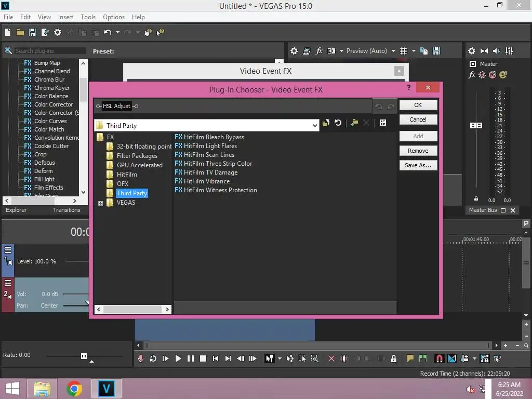The image size is (532, 399).
Task: Open Google Chrome from the taskbar
Action: pos(74,389)
